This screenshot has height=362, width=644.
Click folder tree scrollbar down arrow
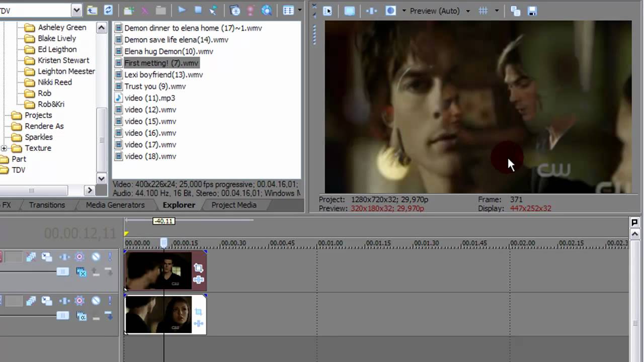(x=102, y=178)
